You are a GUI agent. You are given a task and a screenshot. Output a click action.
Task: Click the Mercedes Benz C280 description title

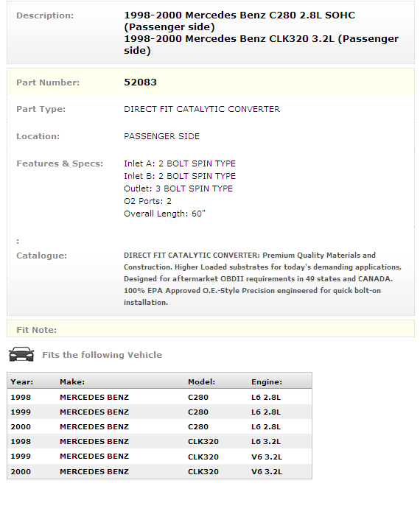(x=239, y=21)
